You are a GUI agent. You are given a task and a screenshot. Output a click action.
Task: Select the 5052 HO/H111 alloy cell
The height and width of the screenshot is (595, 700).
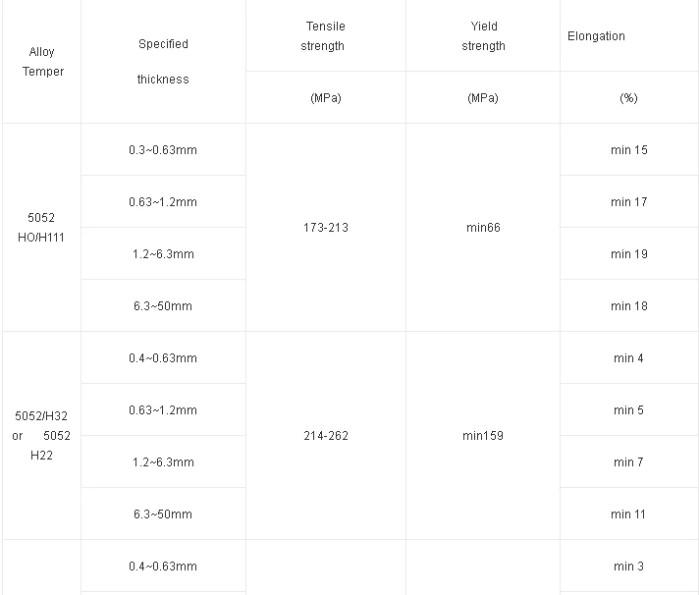(40, 227)
